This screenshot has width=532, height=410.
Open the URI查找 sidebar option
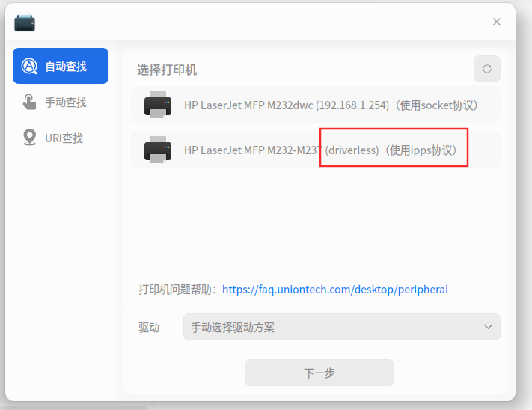(61, 138)
